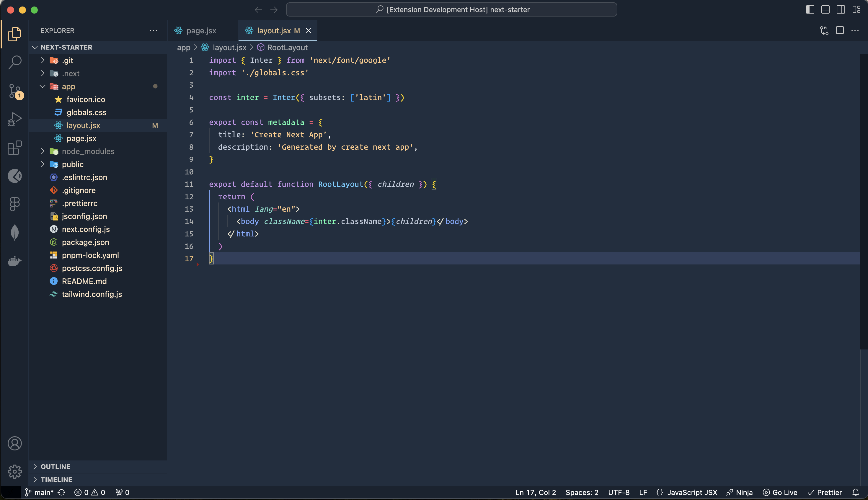This screenshot has width=868, height=500.
Task: Click the split editor right icon
Action: (839, 31)
